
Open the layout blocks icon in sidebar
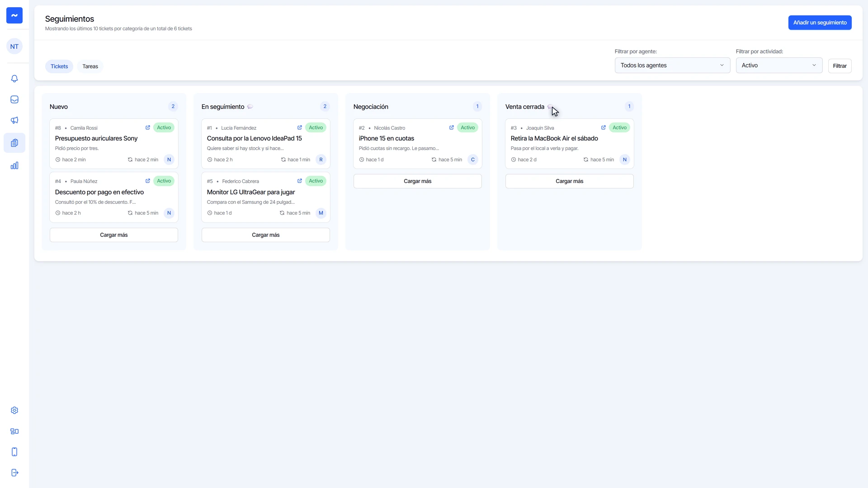pos(14,431)
